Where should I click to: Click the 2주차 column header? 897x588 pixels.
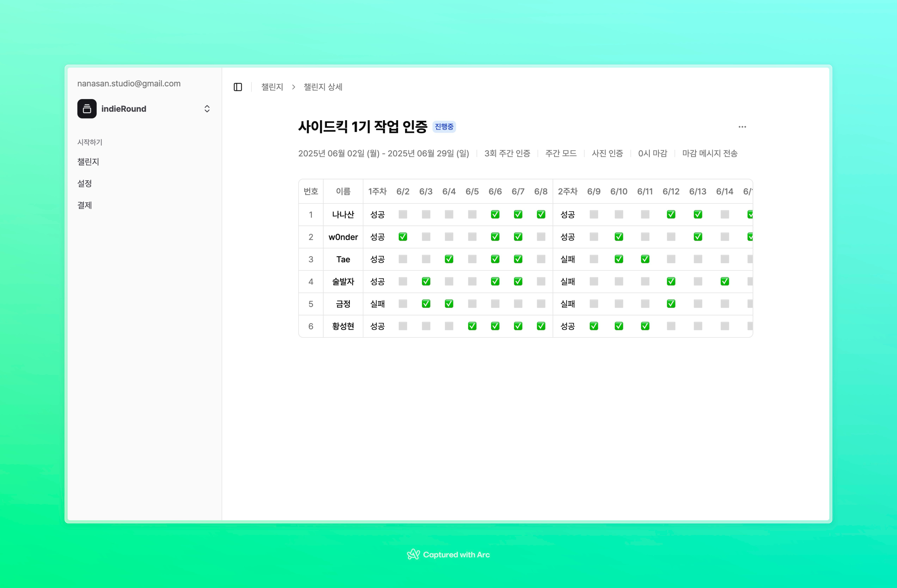click(x=568, y=191)
